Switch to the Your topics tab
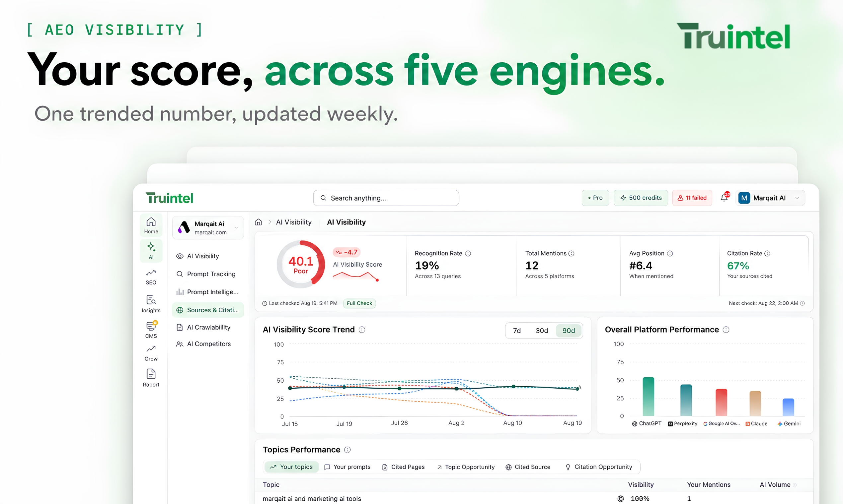Image resolution: width=843 pixels, height=504 pixels. (291, 467)
